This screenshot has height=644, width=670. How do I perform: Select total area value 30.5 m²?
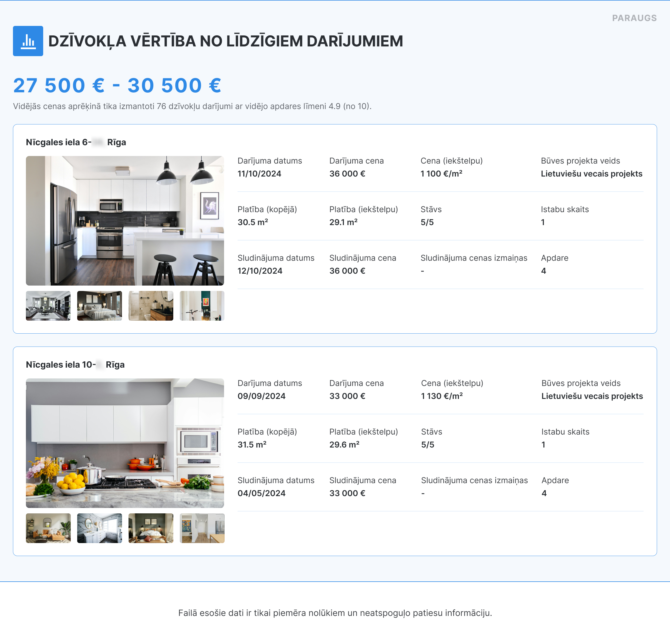[253, 222]
